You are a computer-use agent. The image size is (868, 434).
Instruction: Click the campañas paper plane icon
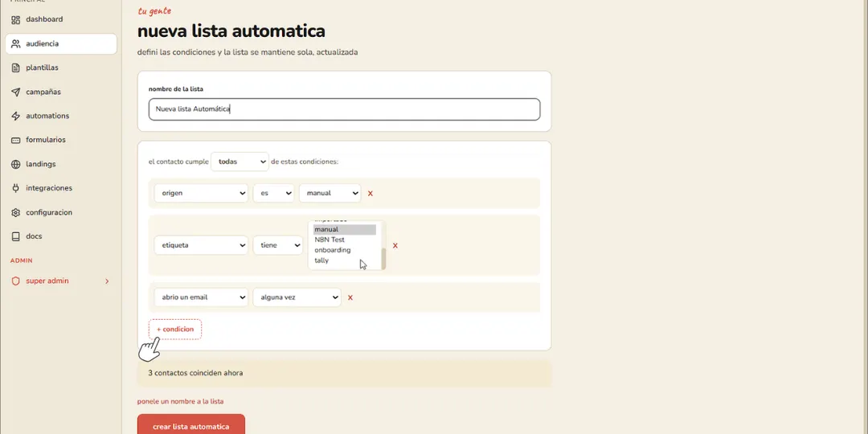pyautogui.click(x=15, y=92)
